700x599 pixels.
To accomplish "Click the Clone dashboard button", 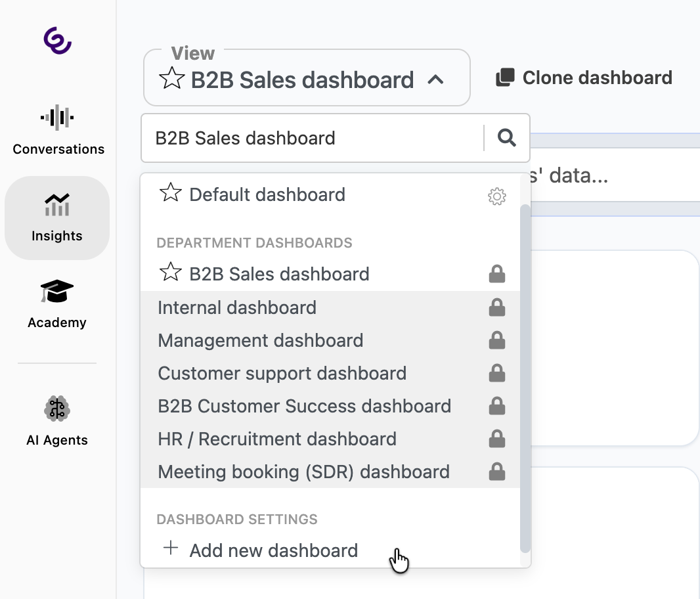I will coord(584,78).
